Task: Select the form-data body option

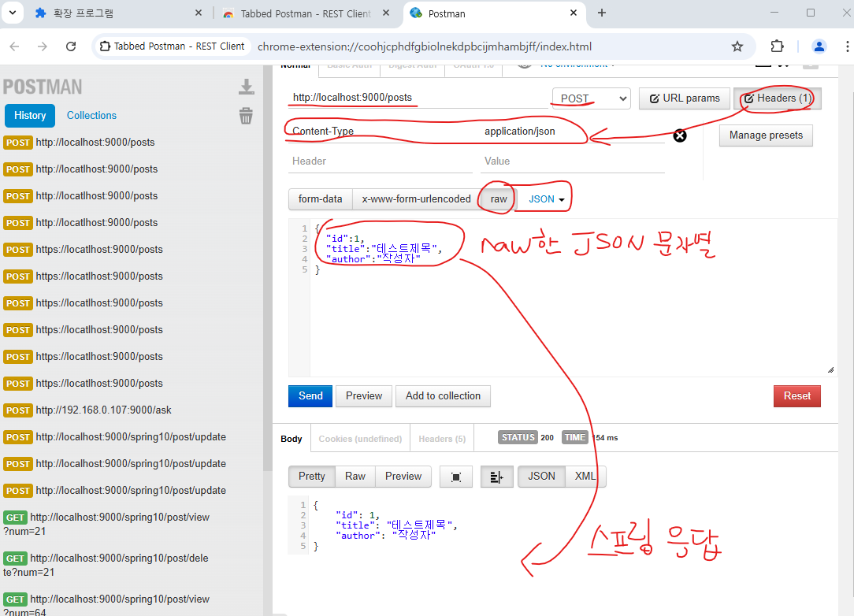Action: click(320, 199)
